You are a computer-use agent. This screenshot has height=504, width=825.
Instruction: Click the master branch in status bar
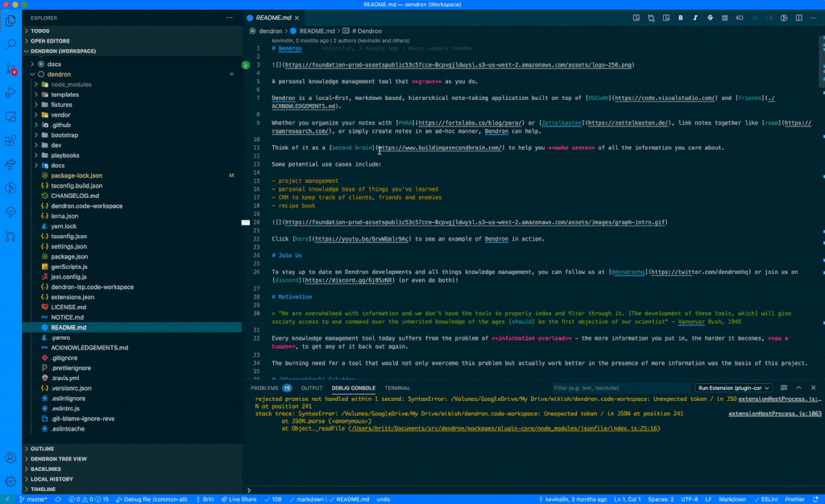(33, 499)
